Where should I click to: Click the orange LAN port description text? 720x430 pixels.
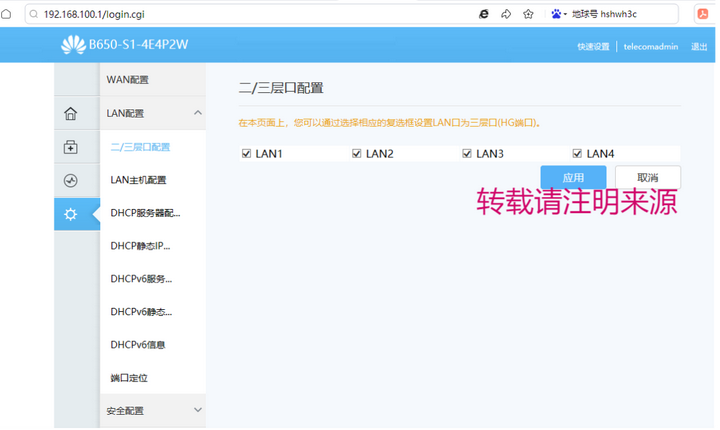click(x=390, y=123)
